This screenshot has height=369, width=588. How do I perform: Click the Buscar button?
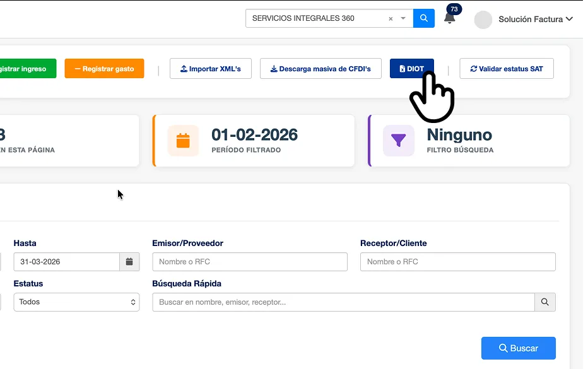click(518, 348)
